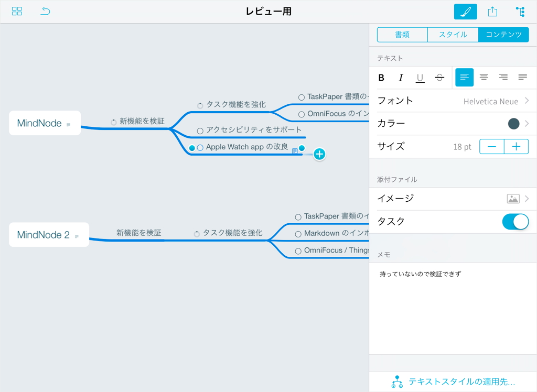Check task circle for TaskPaper under MindNode

coord(302,97)
